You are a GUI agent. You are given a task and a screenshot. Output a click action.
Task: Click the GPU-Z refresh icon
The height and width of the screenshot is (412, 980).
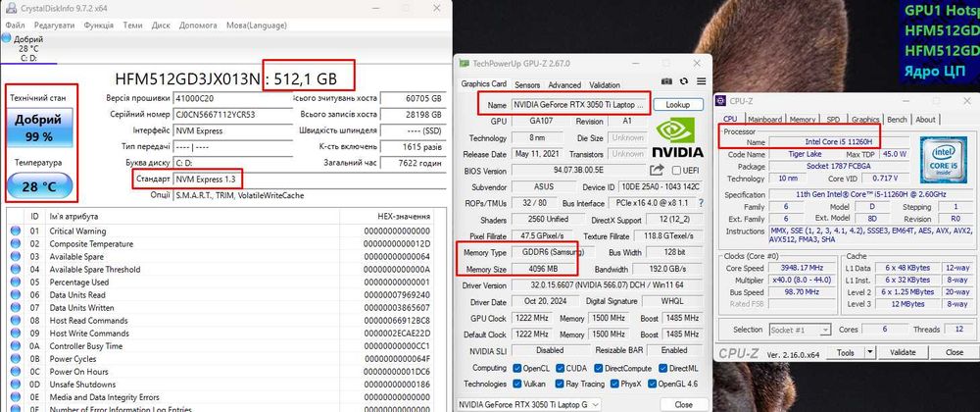click(x=684, y=81)
